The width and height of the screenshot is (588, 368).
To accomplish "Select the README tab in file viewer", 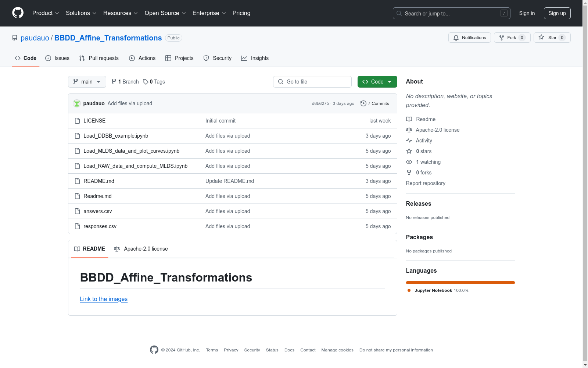I will [x=90, y=249].
